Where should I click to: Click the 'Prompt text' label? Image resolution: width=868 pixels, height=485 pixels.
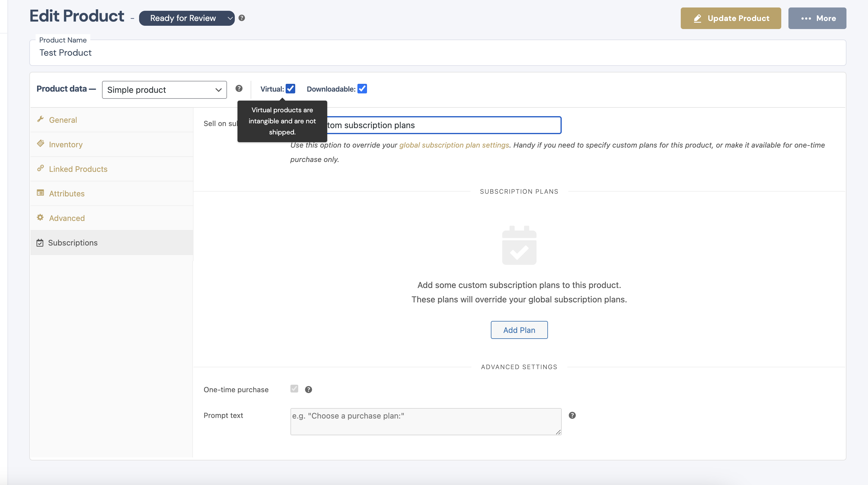[x=223, y=415]
